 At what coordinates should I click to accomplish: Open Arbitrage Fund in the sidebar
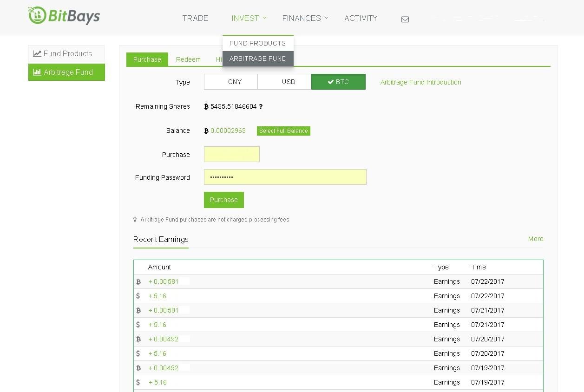click(66, 72)
